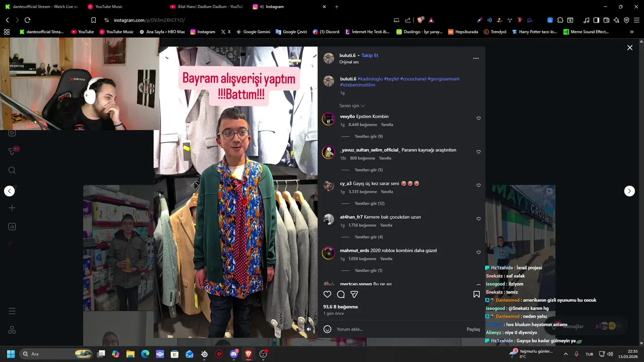Open the comment bubble icon under the post
Screen dimensions: 644x362
[x=341, y=295]
